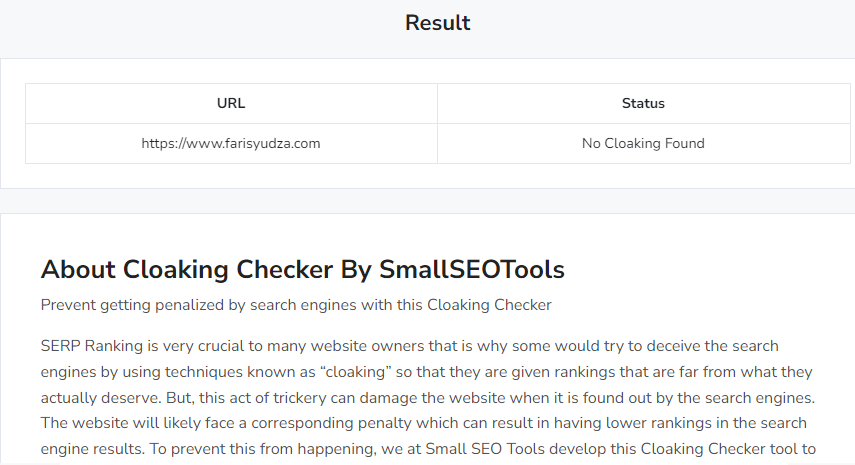This screenshot has width=855, height=465.
Task: Click "SERP Ranking" at the paragraph start
Action: coord(88,346)
